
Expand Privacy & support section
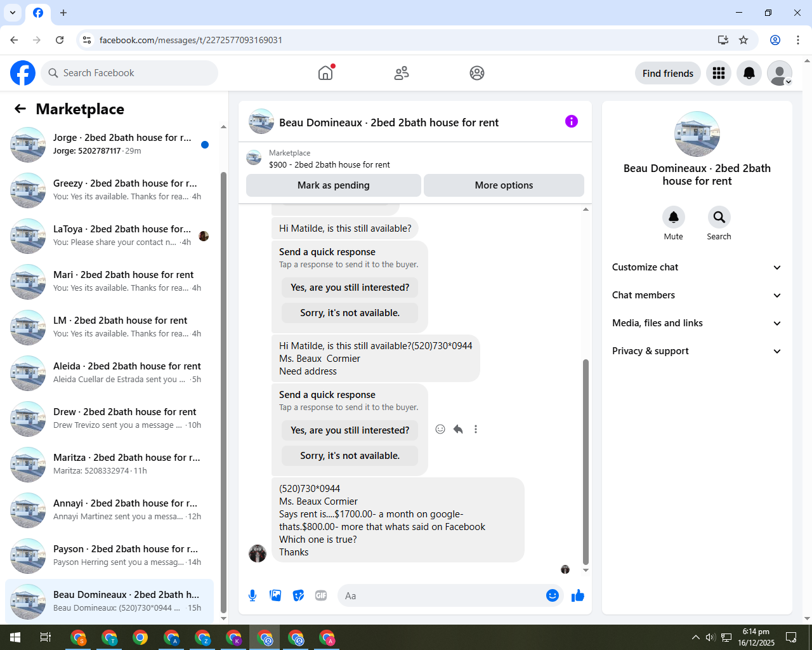[697, 351]
